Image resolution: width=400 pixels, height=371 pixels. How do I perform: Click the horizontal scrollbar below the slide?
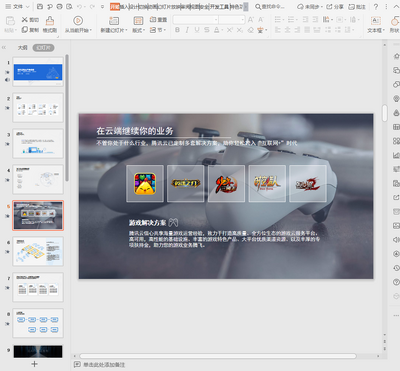point(218,356)
